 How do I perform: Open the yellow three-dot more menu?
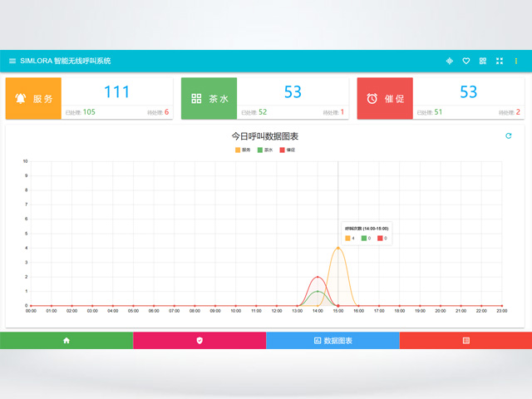[x=516, y=61]
